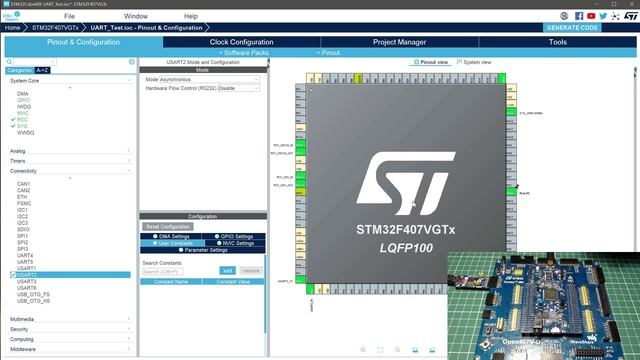Expand the Security category
This screenshot has height=360, width=640.
pos(69,329)
